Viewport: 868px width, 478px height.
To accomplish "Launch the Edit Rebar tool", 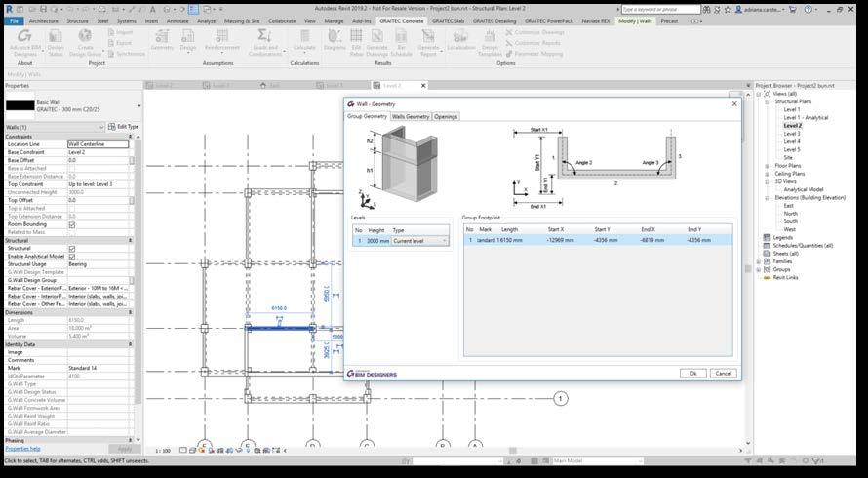I will click(356, 43).
